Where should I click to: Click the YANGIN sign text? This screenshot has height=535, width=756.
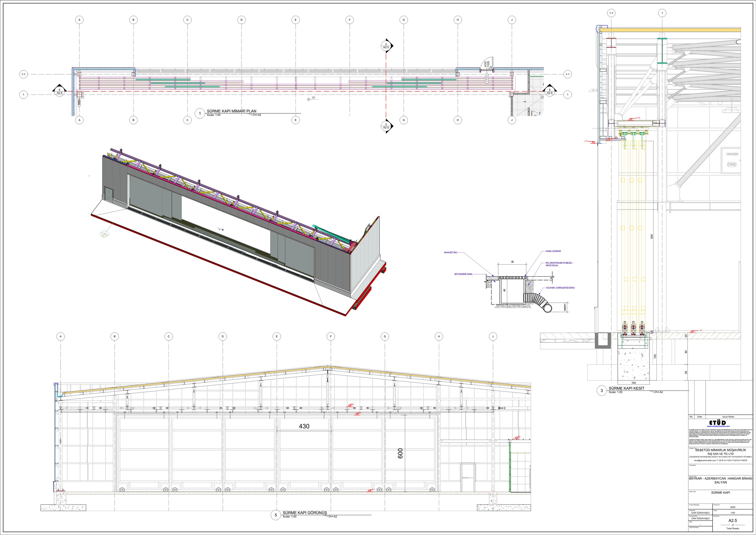pos(732,154)
